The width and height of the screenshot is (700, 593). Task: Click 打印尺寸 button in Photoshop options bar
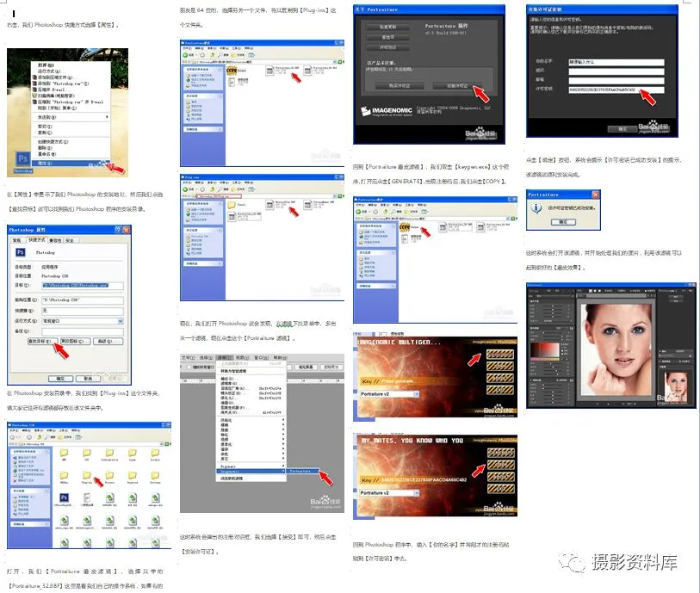331,367
